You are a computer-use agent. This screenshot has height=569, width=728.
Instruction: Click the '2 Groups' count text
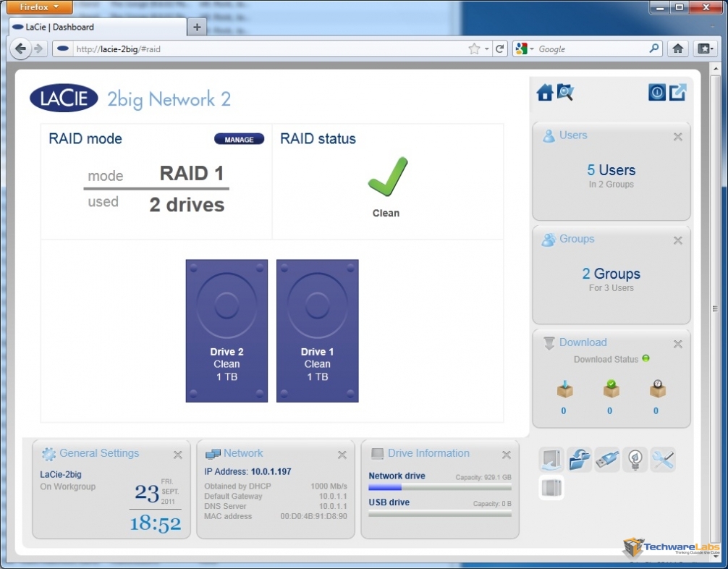pyautogui.click(x=611, y=274)
